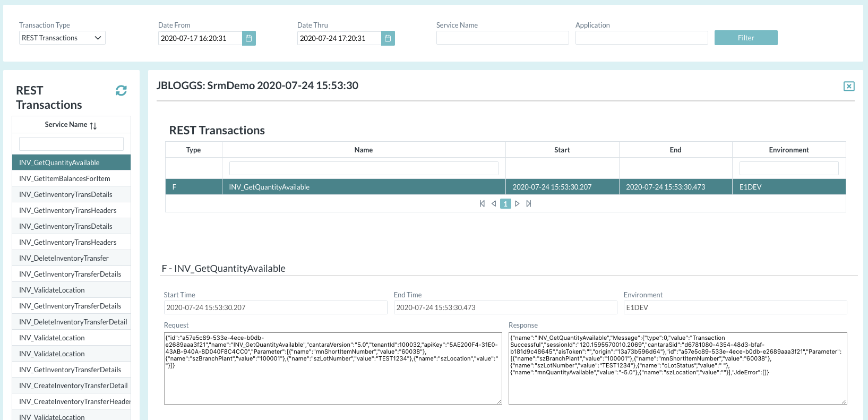Go to the previous results page

[494, 204]
